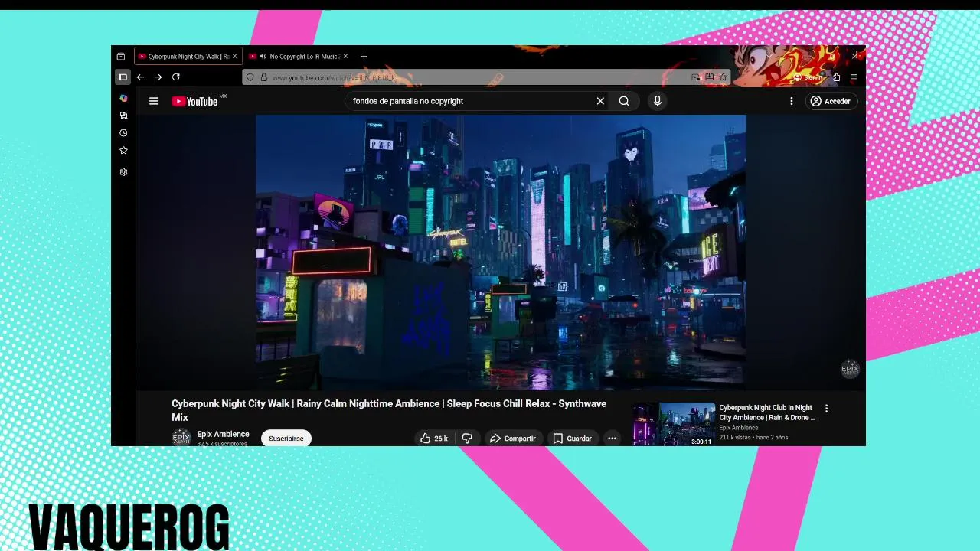The image size is (980, 551).
Task: Open options menu for Cyberpunk Night Club video
Action: coord(826,409)
